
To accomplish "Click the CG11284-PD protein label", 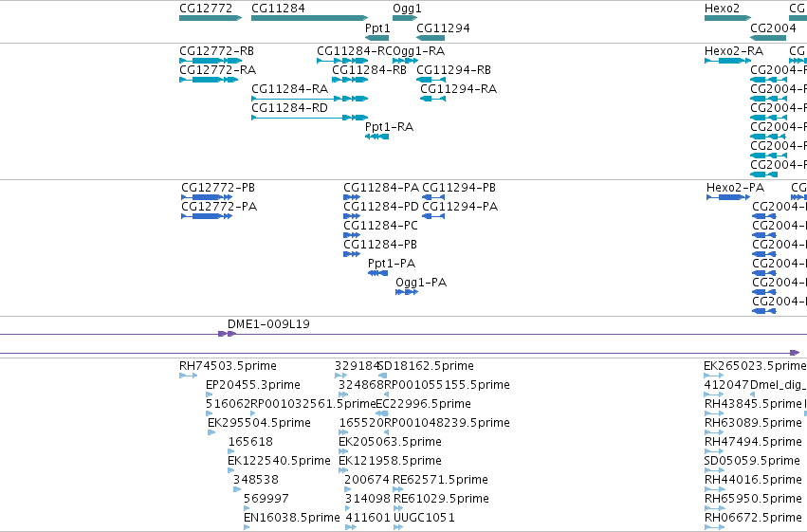I will 381,207.
